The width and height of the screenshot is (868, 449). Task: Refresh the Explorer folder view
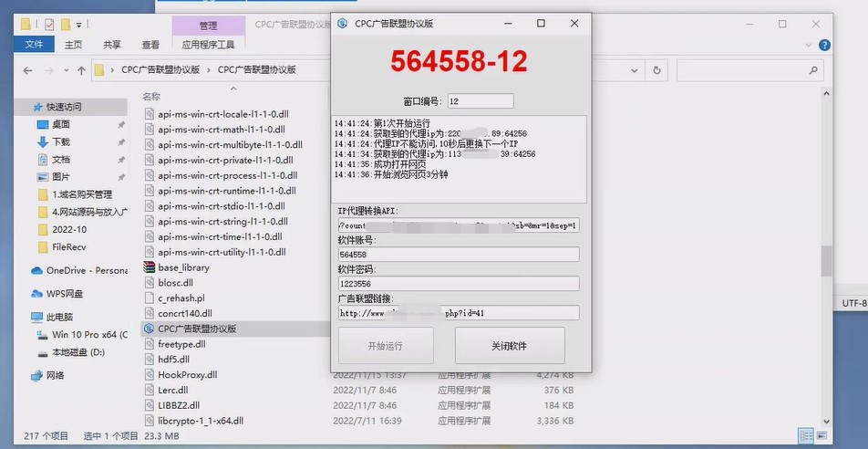click(656, 70)
